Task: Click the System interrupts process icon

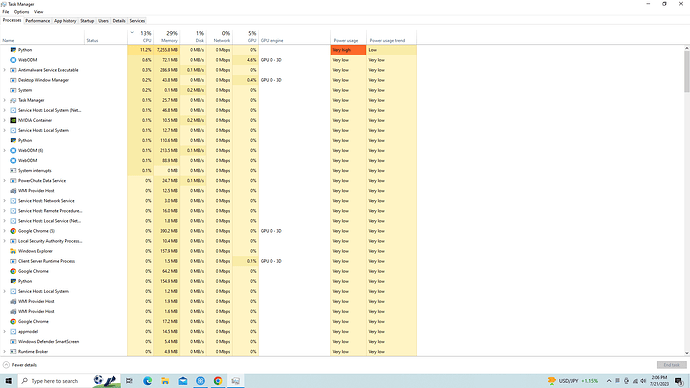Action: (x=13, y=171)
